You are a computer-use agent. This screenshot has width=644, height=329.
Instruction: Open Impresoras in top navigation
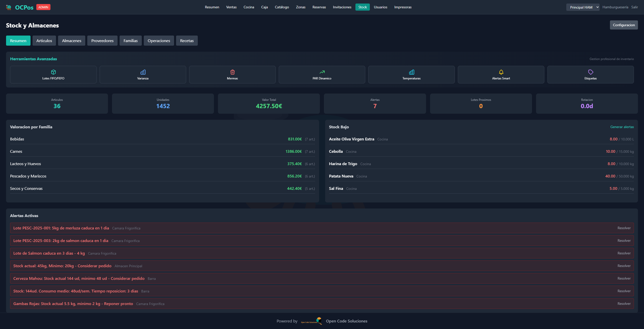point(403,7)
